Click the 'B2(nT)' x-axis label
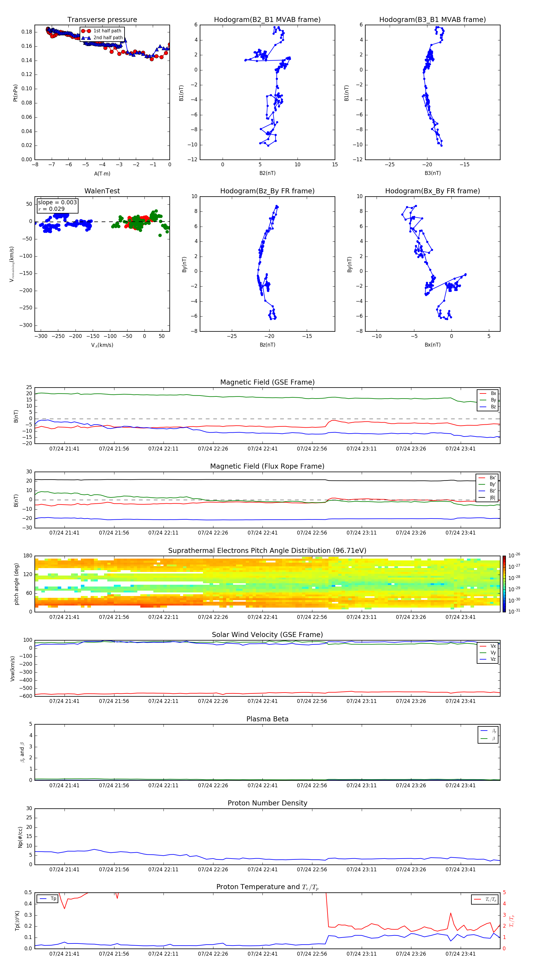This screenshot has width=535, height=980. point(267,173)
